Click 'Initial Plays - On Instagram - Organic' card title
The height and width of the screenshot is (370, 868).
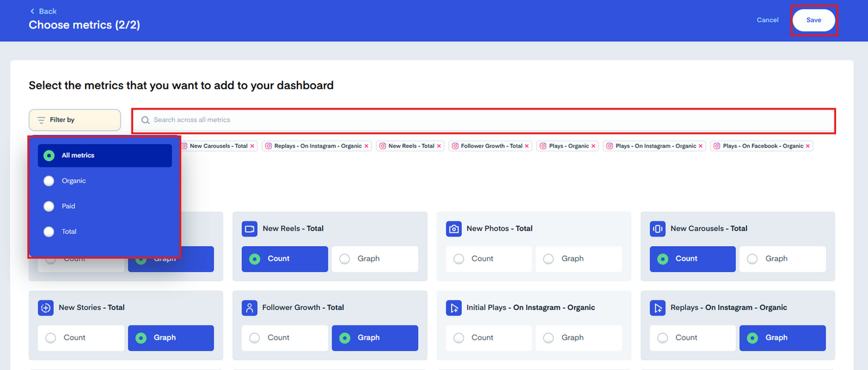coord(531,307)
